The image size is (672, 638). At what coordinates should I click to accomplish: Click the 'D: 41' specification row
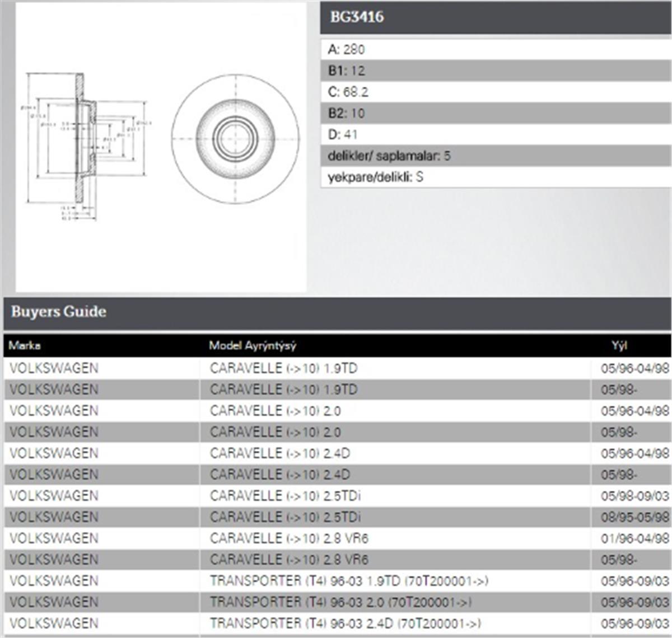(x=496, y=134)
